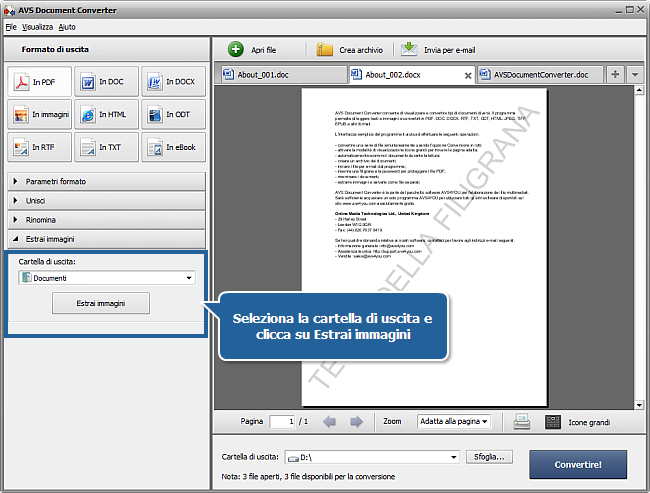
Task: Pick the In RTF output format
Action: (40, 147)
